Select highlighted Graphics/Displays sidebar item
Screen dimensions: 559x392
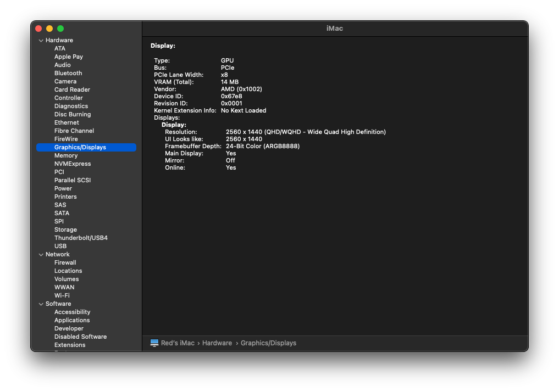86,147
